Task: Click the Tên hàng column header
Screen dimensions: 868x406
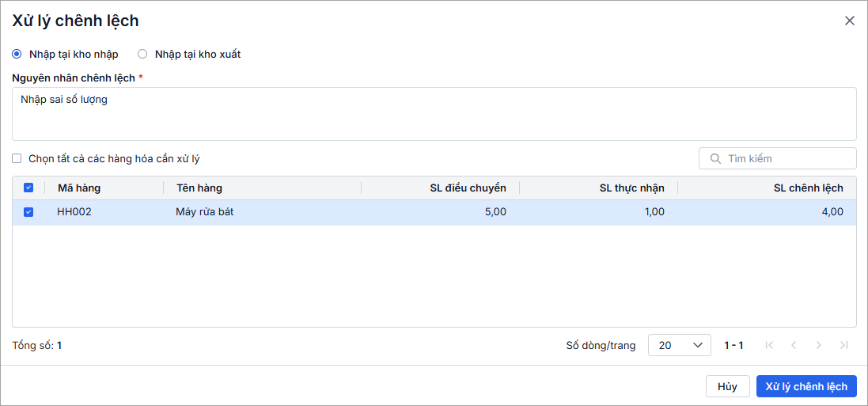Action: tap(199, 188)
